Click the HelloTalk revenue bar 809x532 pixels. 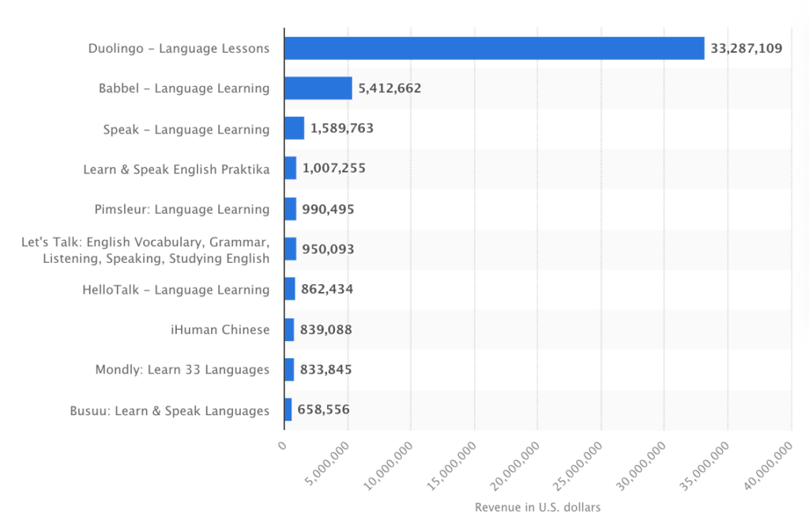pos(290,289)
